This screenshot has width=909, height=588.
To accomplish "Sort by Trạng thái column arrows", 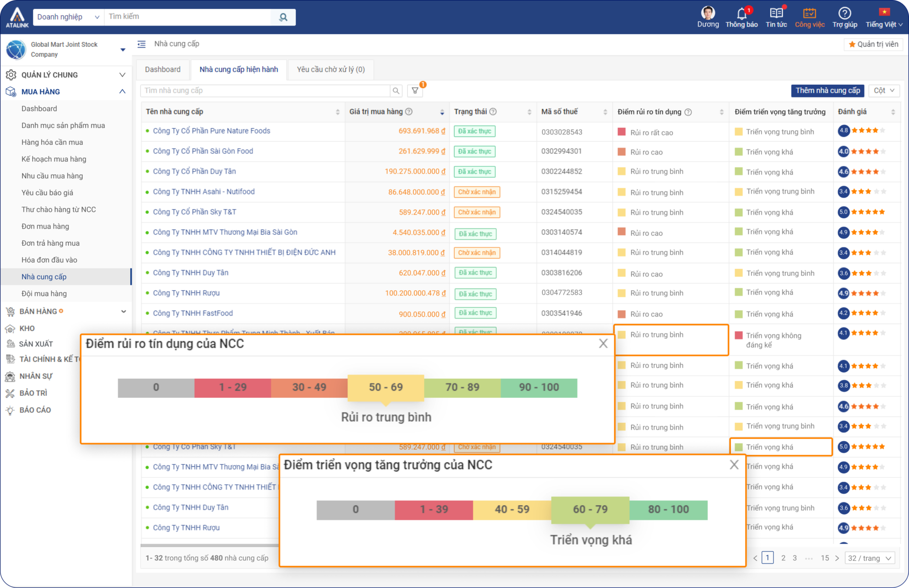I will tap(529, 112).
